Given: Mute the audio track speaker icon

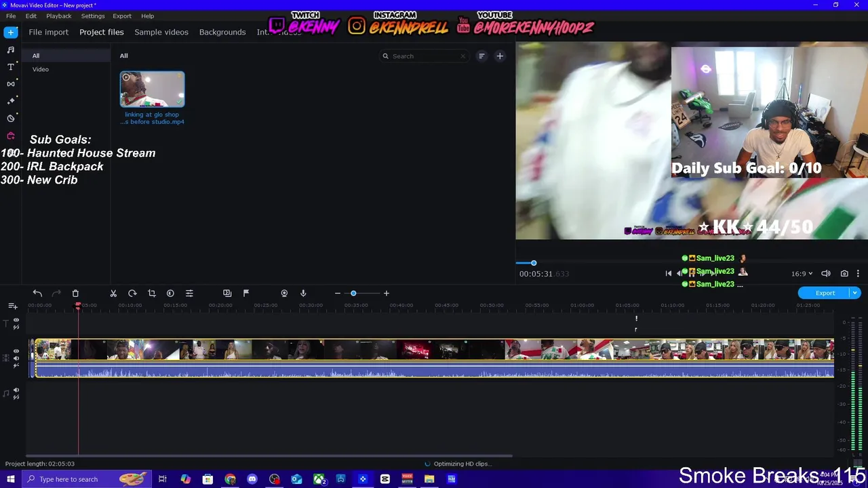Looking at the screenshot, I should point(16,390).
